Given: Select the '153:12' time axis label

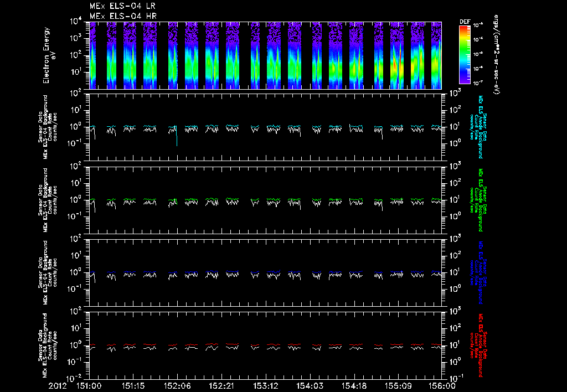Looking at the screenshot, I should point(265,386).
